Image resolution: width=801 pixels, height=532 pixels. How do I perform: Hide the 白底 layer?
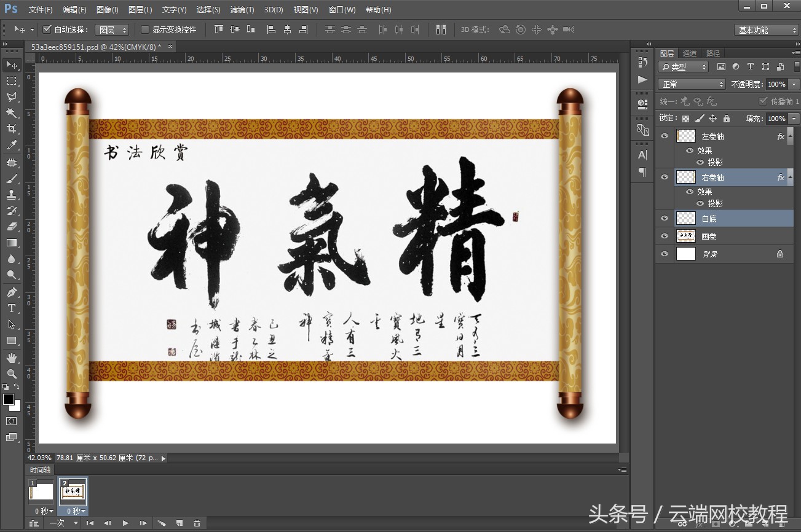pyautogui.click(x=665, y=217)
